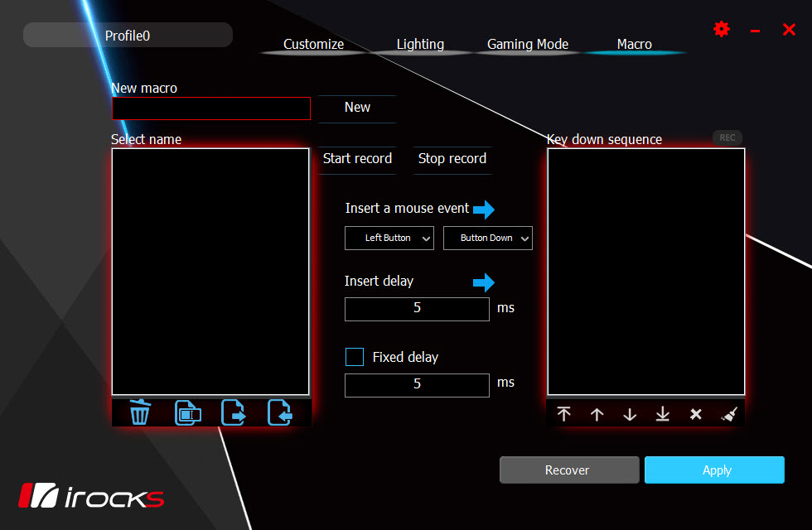This screenshot has height=530, width=812.
Task: Click the Recover button
Action: [569, 470]
